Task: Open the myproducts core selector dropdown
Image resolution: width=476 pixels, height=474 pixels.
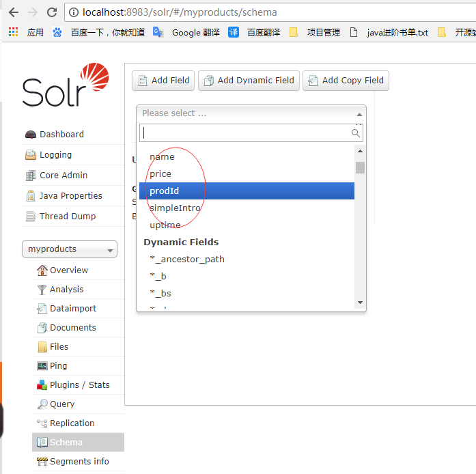Action: click(70, 249)
